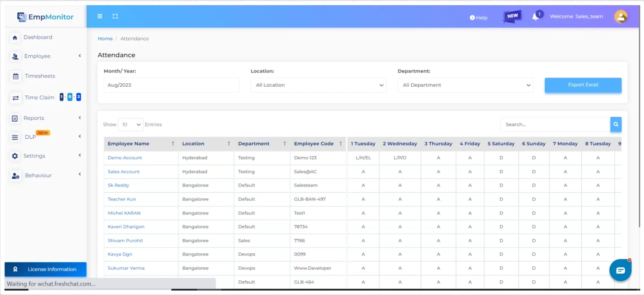Click the Month/Year date field
Viewport: 644px width, 295px height.
(171, 85)
